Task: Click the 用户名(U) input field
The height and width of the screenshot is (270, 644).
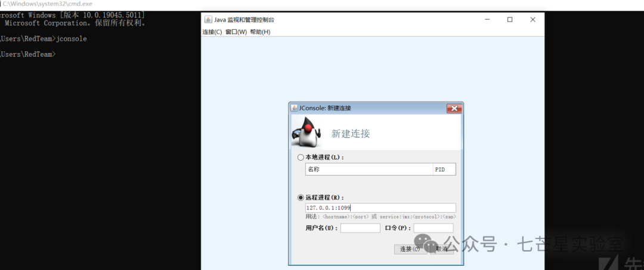Action: 360,228
